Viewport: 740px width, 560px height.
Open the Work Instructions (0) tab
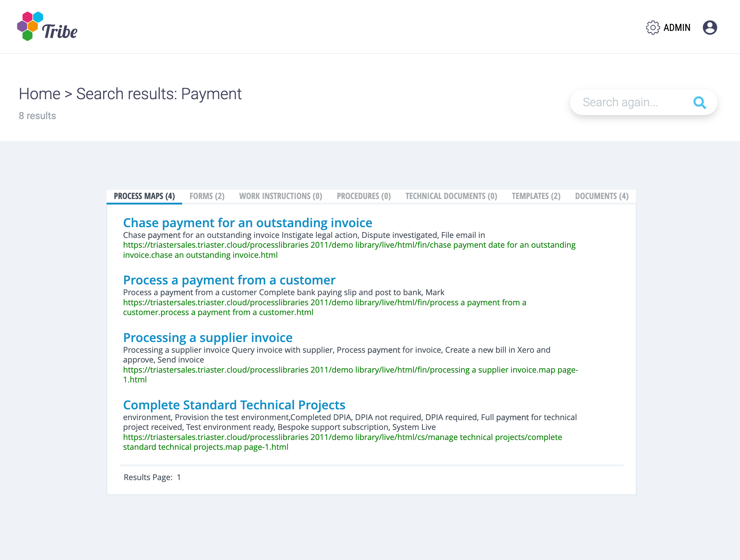[x=280, y=196]
